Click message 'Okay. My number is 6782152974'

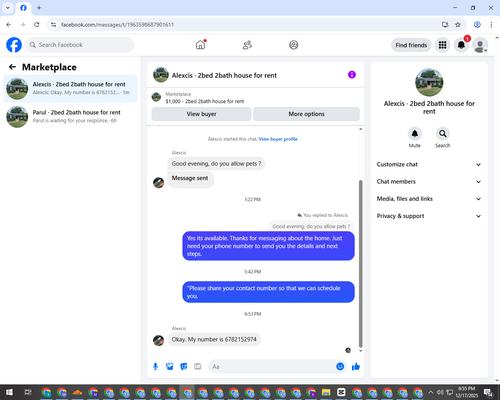214,339
